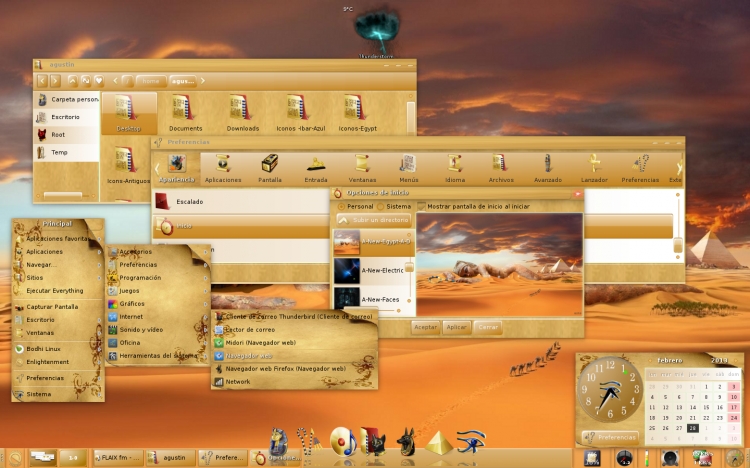Switch to FLAIX fm taskbar window
This screenshot has width=750, height=468.
tap(118, 457)
